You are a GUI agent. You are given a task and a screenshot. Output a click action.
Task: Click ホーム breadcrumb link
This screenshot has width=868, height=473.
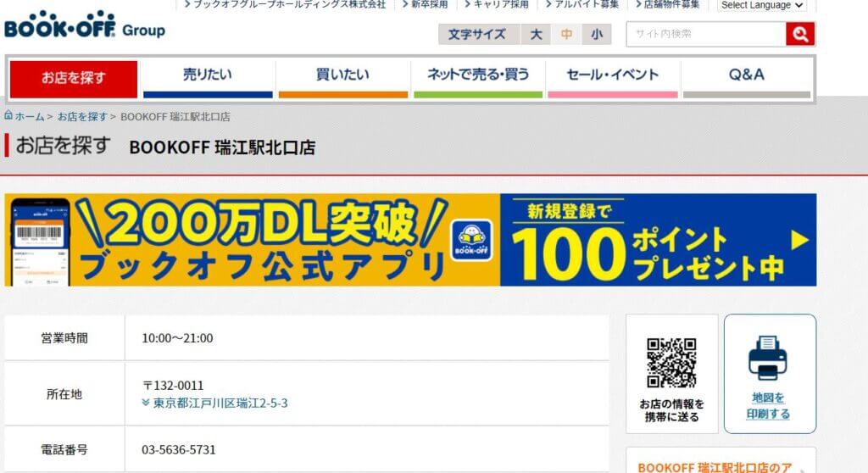[x=30, y=117]
